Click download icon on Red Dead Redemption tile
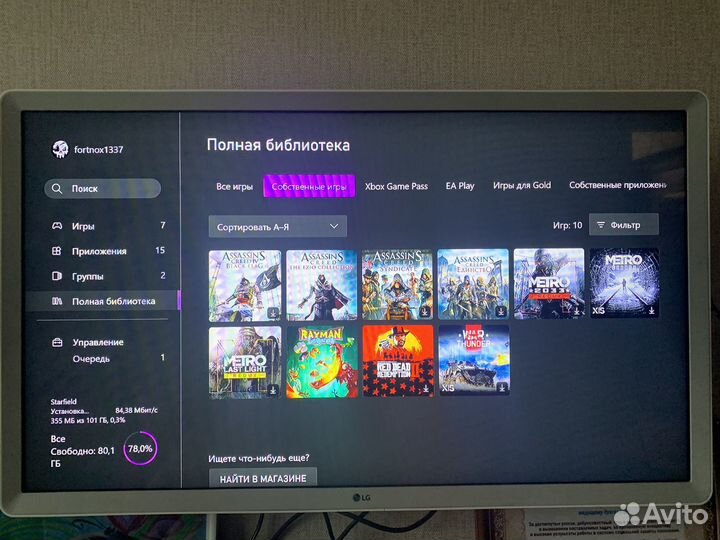This screenshot has height=540, width=720. (426, 389)
